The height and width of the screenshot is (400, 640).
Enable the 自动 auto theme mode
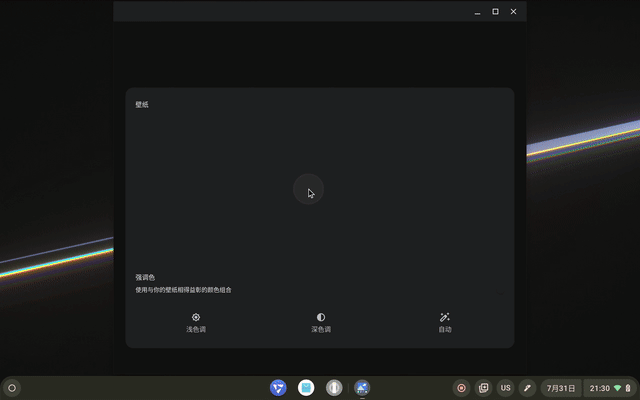(x=445, y=322)
